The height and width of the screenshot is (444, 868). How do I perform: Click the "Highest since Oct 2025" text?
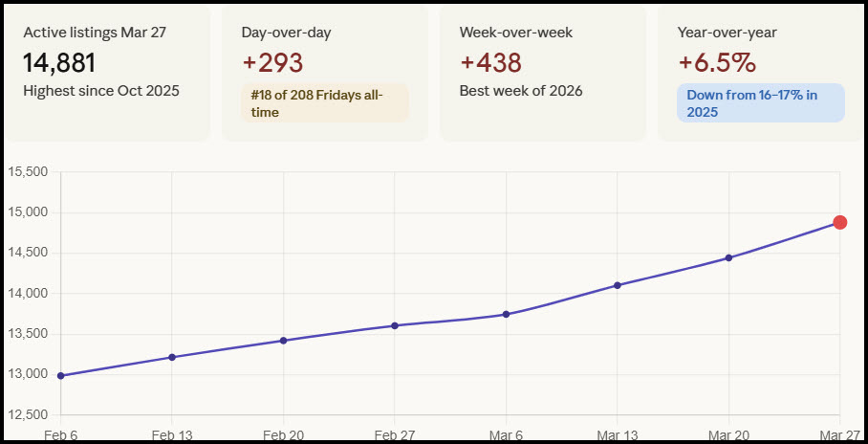pyautogui.click(x=101, y=91)
